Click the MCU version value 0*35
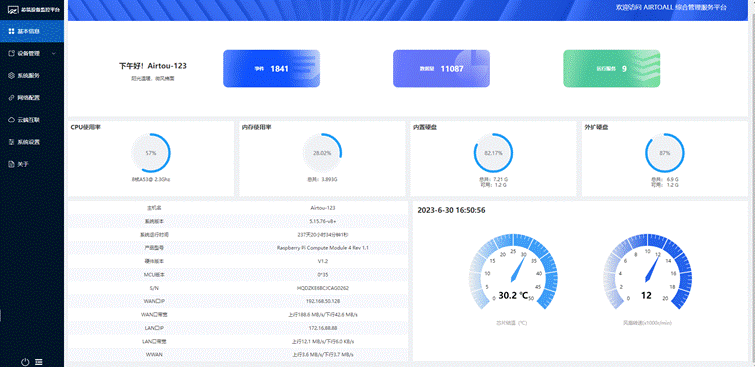Image resolution: width=755 pixels, height=367 pixels. tap(323, 275)
